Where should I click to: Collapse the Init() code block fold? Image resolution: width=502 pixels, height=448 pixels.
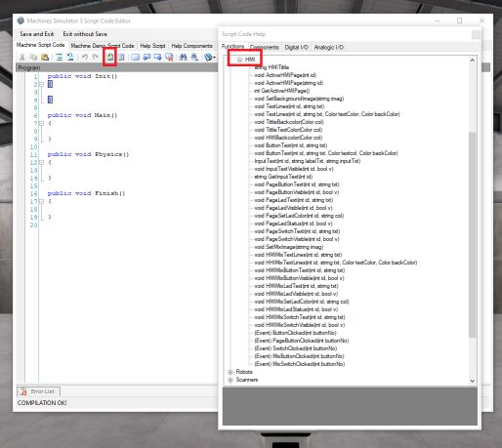pyautogui.click(x=41, y=84)
